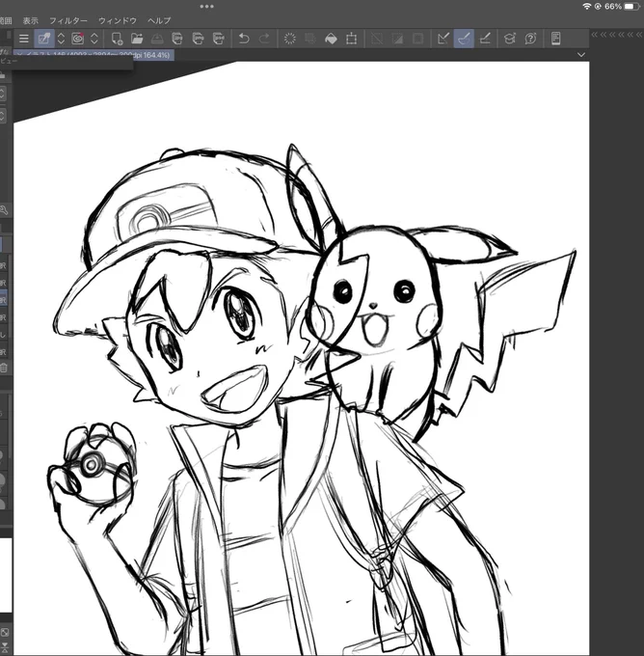Toggle Snap to Grid
Viewport: 644px width, 656px height.
485,39
